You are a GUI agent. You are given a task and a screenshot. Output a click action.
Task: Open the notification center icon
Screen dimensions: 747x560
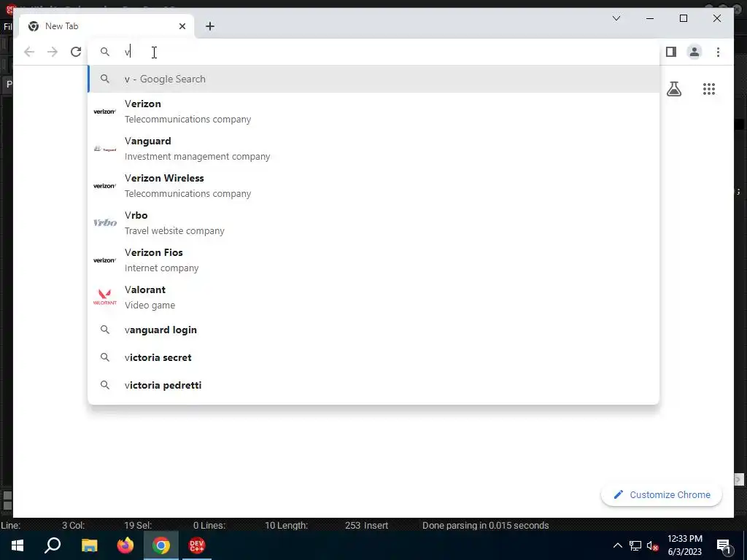coord(724,545)
